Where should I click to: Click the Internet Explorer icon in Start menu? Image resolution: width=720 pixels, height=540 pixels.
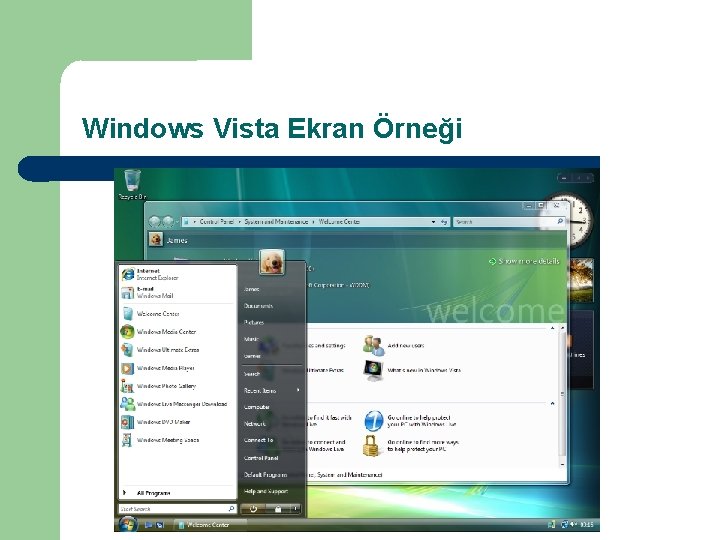pos(128,274)
